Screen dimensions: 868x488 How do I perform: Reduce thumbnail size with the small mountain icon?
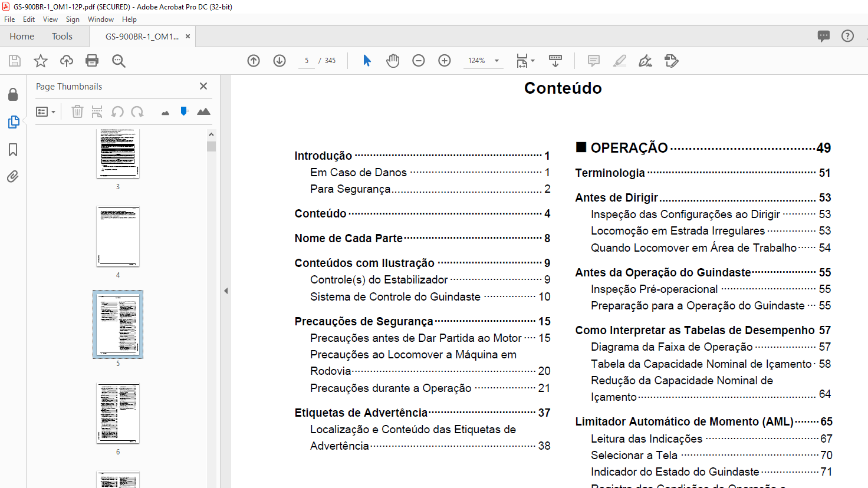[165, 113]
